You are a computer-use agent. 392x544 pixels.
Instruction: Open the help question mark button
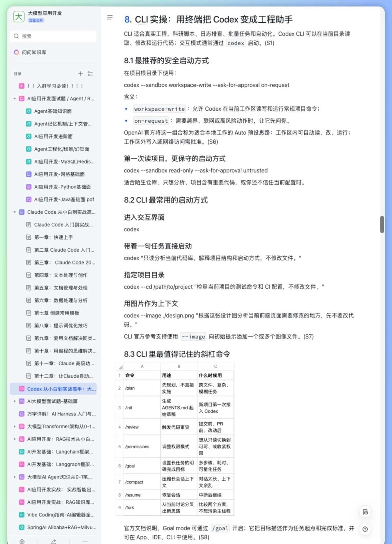pos(365,529)
